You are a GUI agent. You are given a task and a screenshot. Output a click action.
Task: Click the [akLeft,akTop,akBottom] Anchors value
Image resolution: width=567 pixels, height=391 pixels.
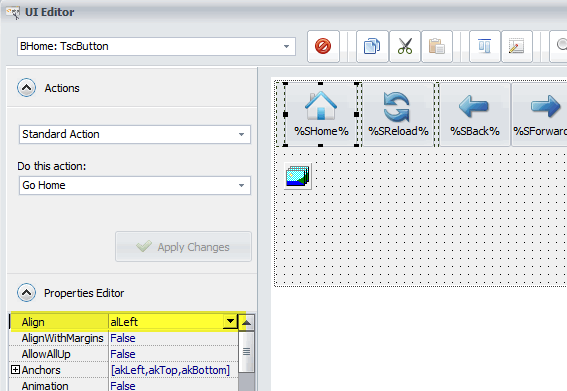pos(170,370)
